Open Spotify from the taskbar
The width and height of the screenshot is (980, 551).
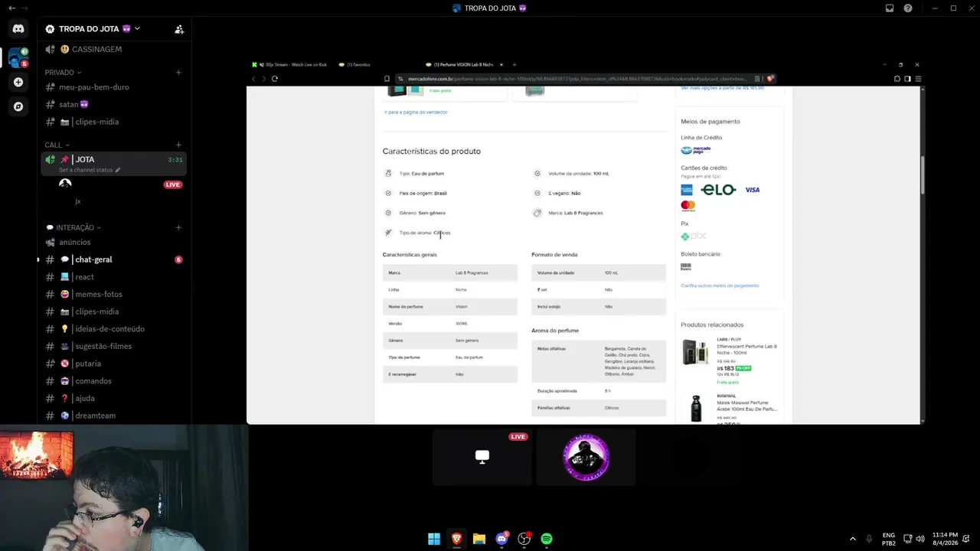coord(547,539)
